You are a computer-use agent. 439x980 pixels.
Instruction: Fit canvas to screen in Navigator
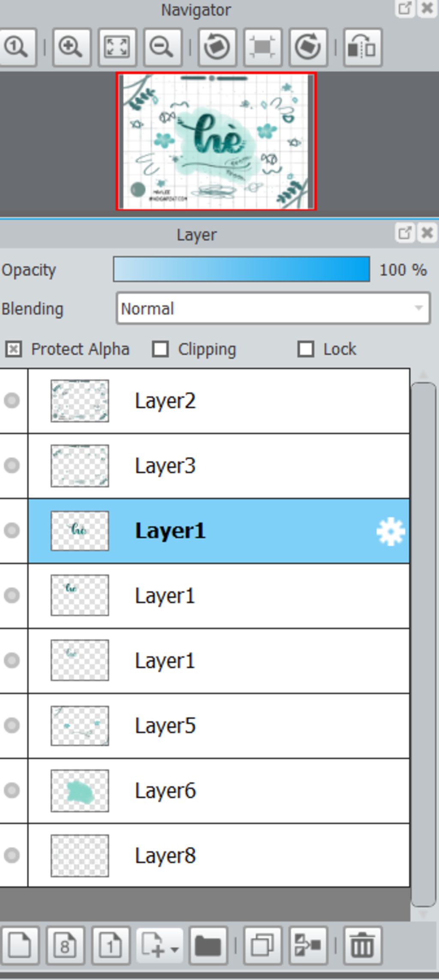tap(117, 47)
